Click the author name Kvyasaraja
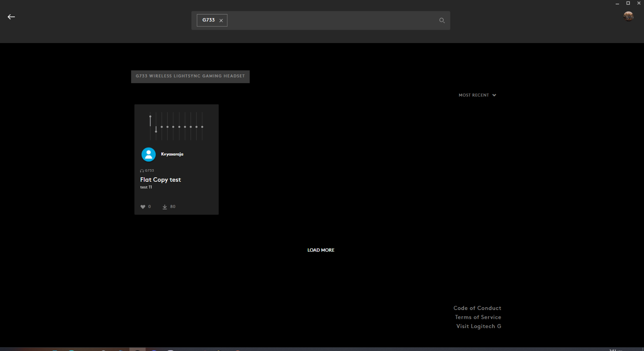 pyautogui.click(x=172, y=154)
